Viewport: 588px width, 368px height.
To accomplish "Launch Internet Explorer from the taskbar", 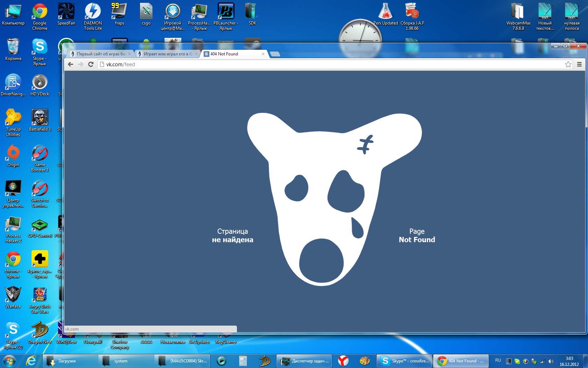I will point(31,361).
